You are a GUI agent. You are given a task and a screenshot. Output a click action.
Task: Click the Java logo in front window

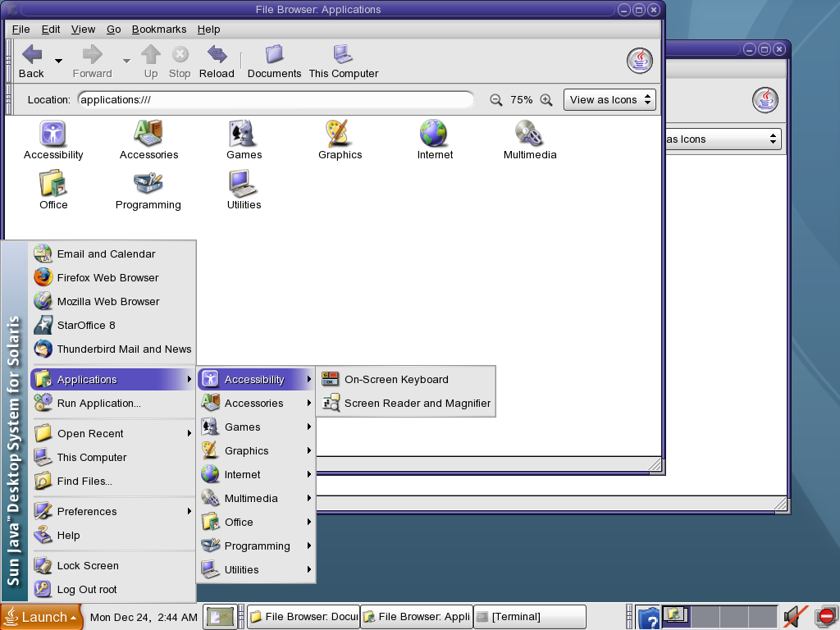click(x=640, y=61)
